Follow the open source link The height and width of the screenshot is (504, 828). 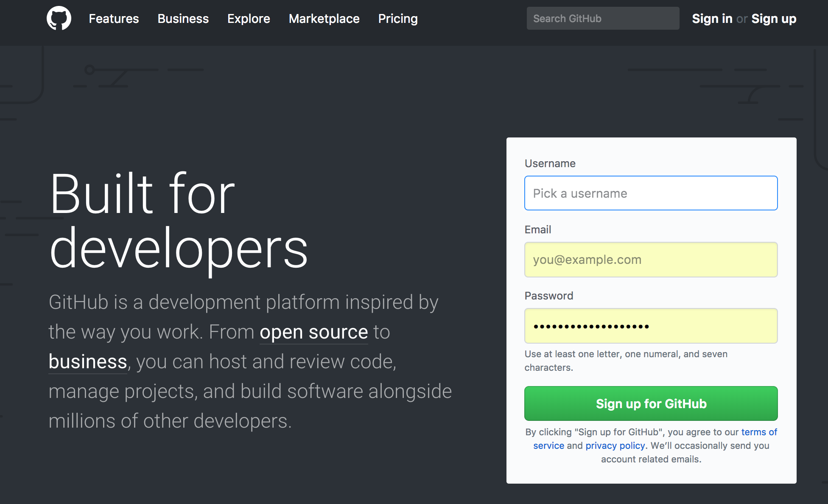pos(313,332)
